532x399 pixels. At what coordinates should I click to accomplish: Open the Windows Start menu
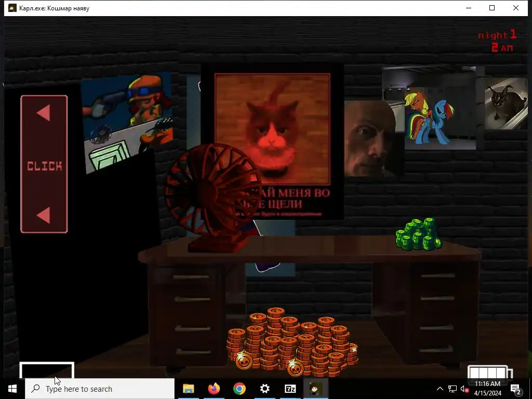pos(12,389)
